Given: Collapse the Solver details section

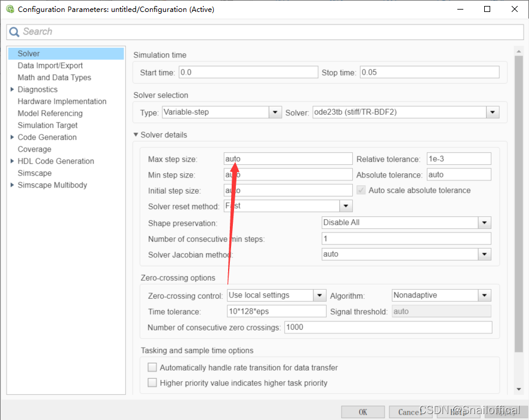Looking at the screenshot, I should pyautogui.click(x=136, y=134).
